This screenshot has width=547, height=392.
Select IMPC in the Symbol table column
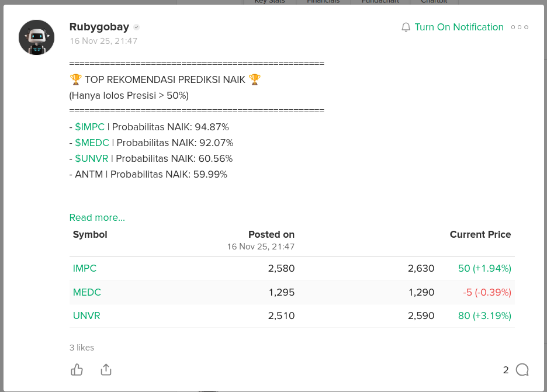tap(85, 269)
